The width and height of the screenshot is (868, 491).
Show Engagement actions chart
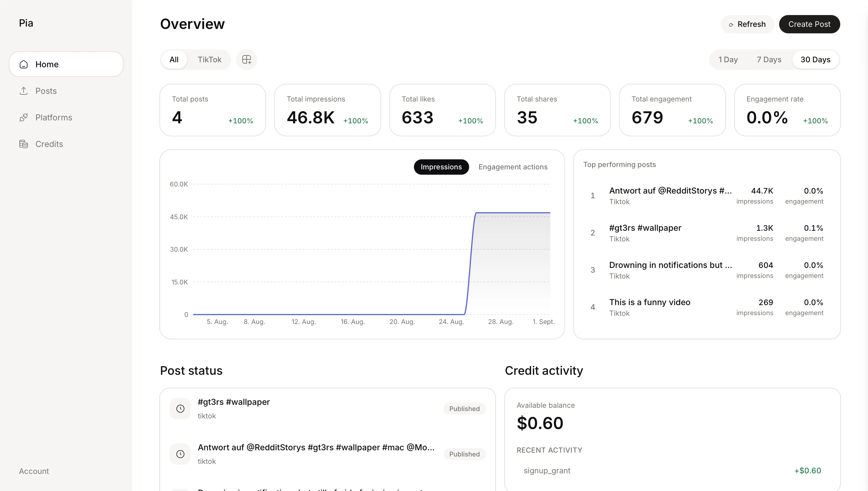coord(513,167)
